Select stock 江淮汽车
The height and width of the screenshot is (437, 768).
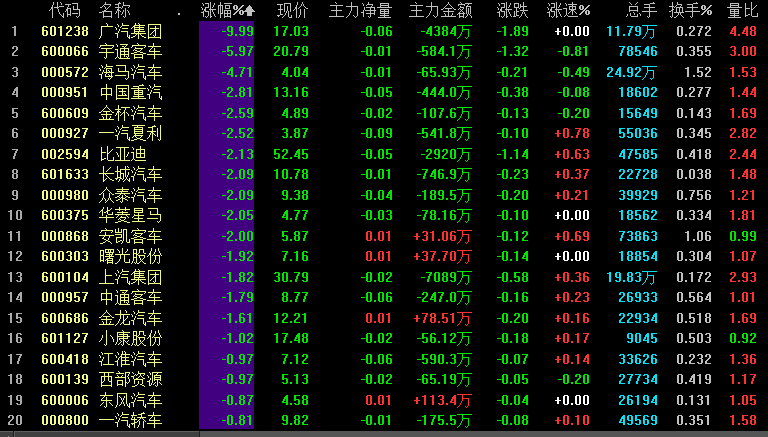click(130, 360)
